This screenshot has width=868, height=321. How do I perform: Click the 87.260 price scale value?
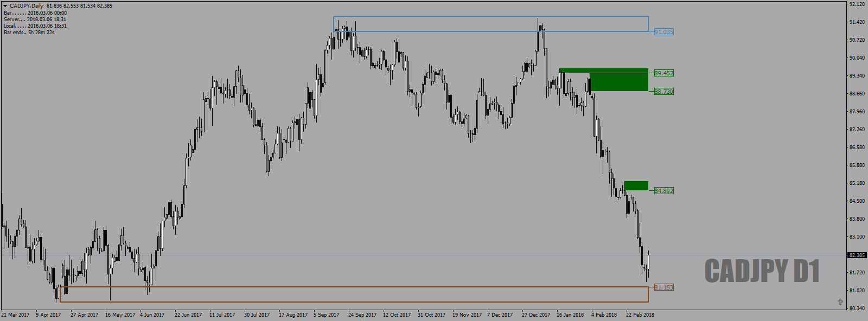(857, 130)
